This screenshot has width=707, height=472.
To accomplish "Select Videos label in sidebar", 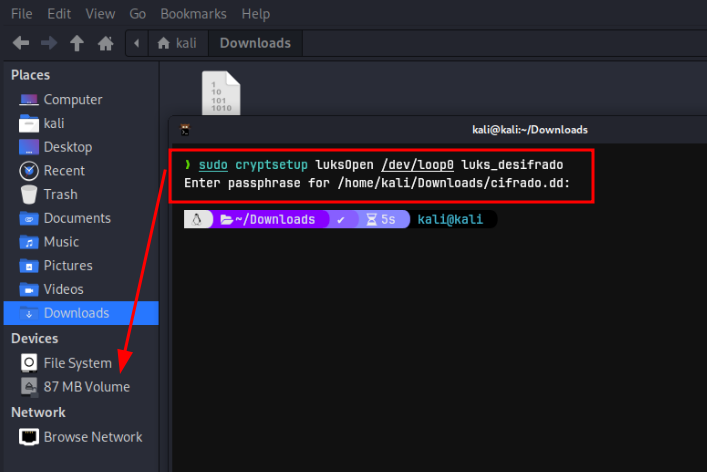I will point(64,289).
